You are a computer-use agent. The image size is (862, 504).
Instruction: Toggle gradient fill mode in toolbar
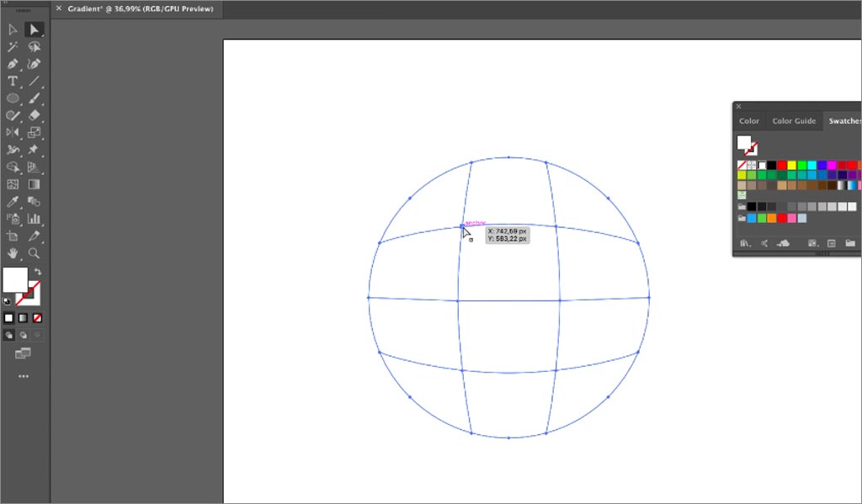pyautogui.click(x=21, y=317)
